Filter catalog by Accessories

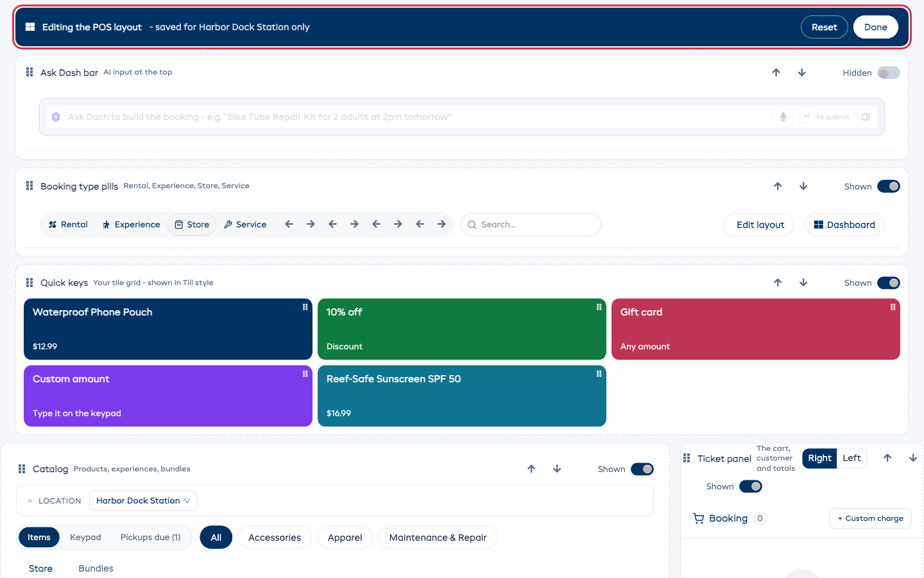[x=275, y=538]
